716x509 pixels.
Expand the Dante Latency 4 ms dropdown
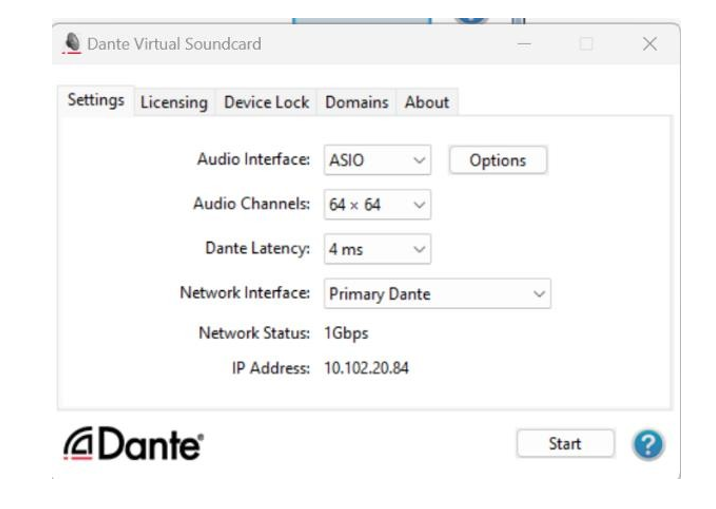tap(377, 249)
